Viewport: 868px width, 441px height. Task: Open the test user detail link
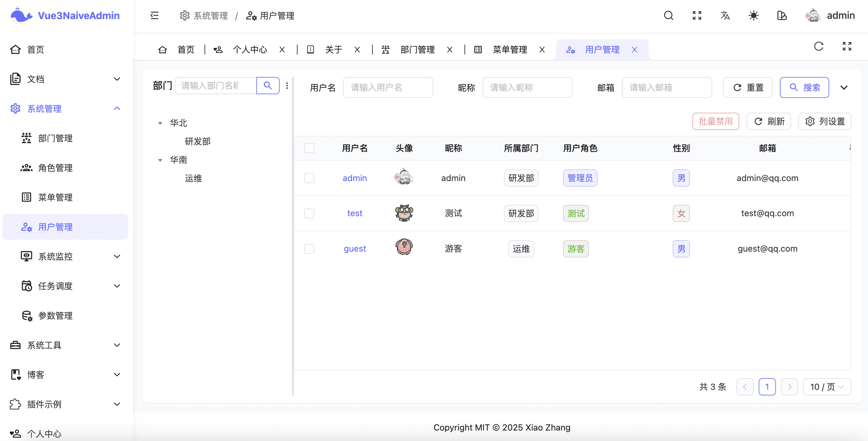(355, 213)
